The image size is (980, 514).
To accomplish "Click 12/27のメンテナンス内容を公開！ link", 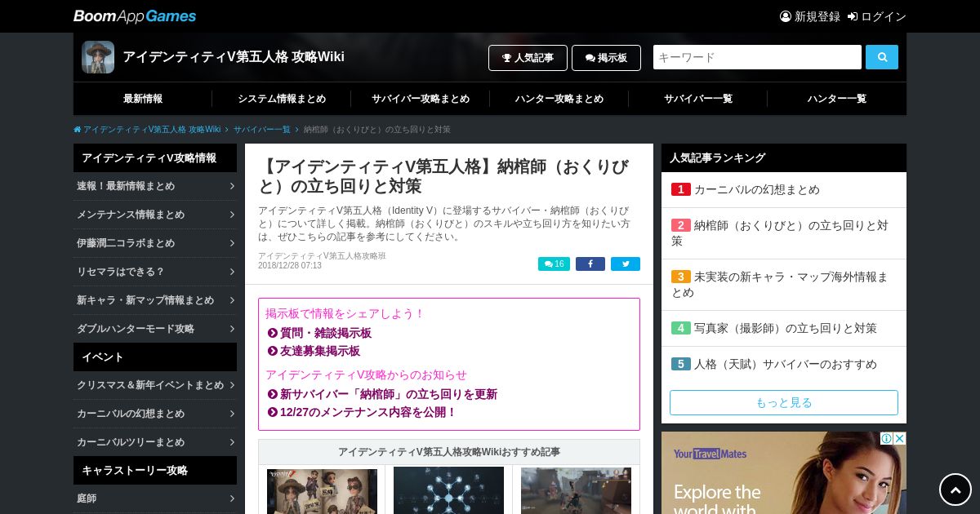I will (367, 412).
